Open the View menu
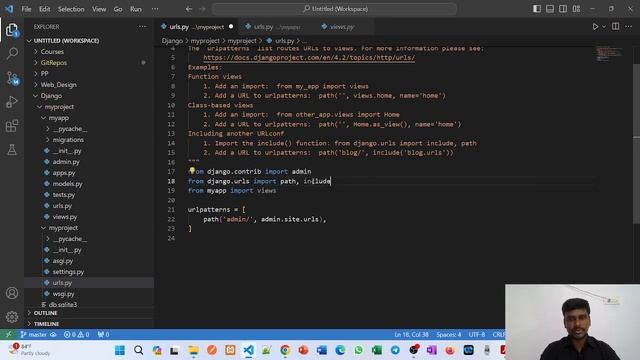The image size is (640, 360). pyautogui.click(x=99, y=9)
